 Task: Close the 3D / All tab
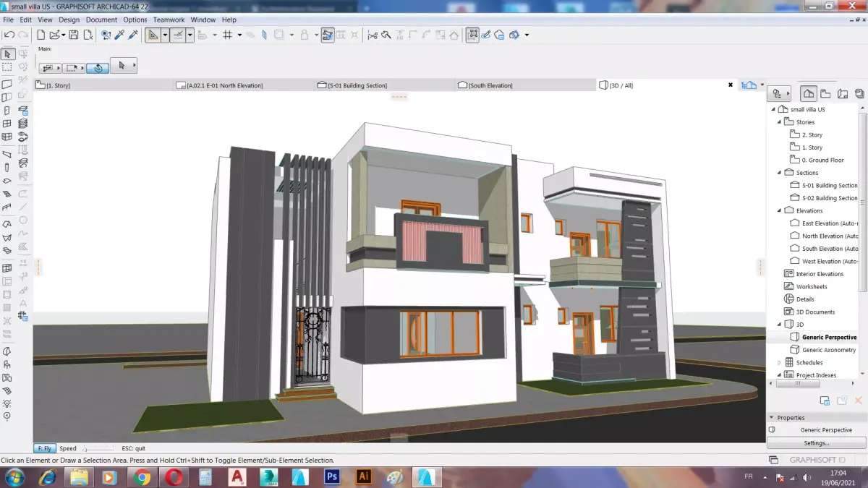tap(731, 85)
